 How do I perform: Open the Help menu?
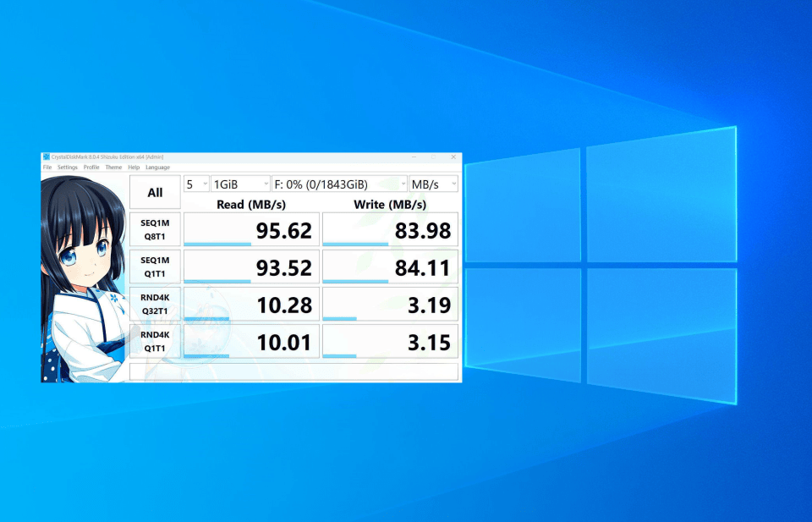coord(134,168)
